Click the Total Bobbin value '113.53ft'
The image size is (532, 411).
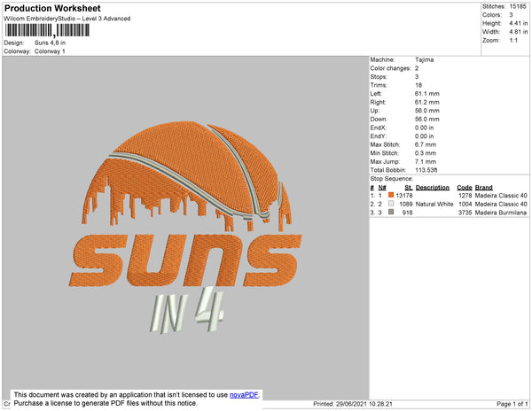pyautogui.click(x=426, y=170)
